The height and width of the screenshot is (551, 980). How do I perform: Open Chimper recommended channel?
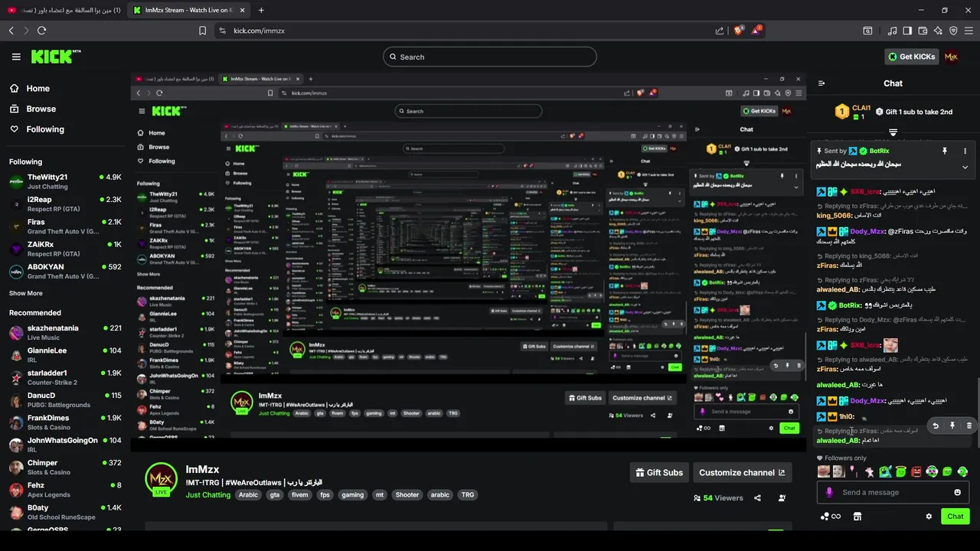(65, 467)
